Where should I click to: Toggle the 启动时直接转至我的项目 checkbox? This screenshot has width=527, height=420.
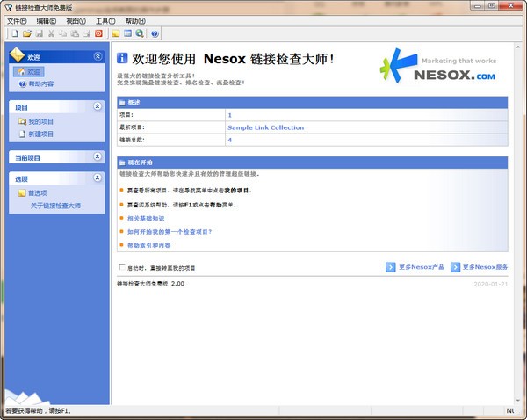point(121,267)
